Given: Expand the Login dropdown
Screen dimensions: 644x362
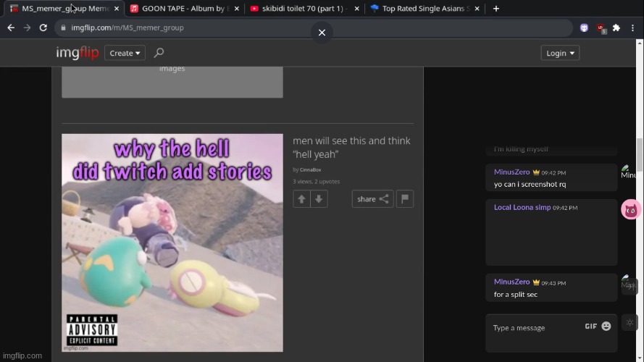Looking at the screenshot, I should (560, 53).
